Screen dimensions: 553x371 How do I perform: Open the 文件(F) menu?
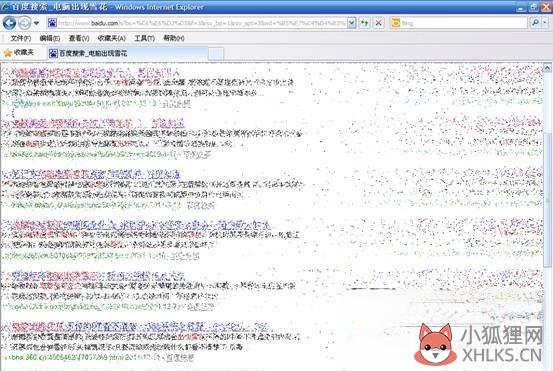[20, 38]
